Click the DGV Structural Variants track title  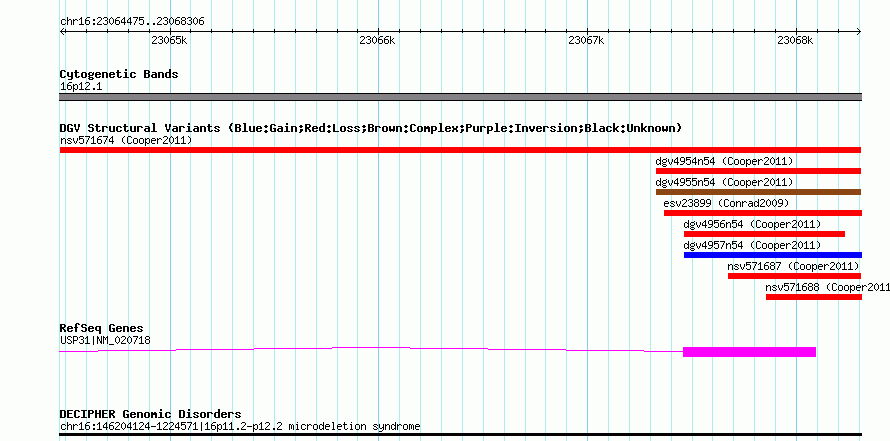[371, 128]
